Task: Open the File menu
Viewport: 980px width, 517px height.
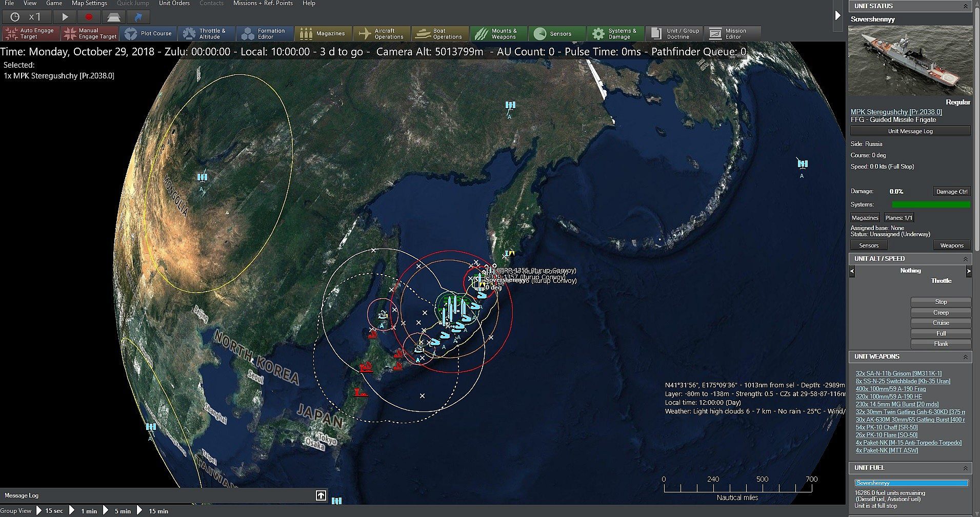Action: pyautogui.click(x=9, y=3)
